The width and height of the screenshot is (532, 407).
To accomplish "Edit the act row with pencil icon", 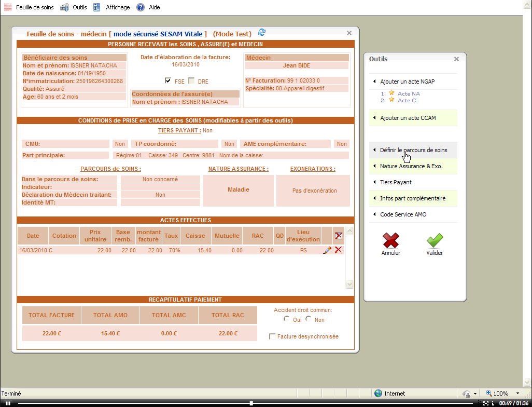I will (x=327, y=250).
